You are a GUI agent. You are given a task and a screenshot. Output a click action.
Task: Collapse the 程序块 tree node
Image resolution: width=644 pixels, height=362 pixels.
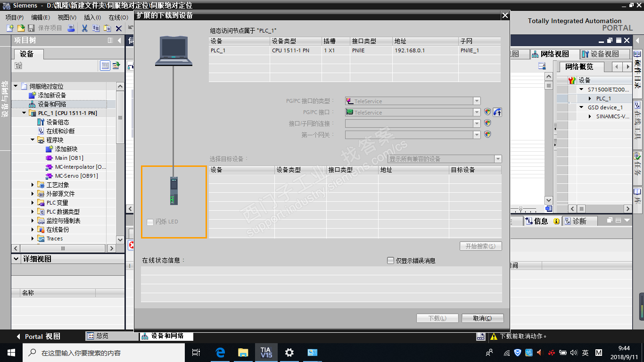33,140
